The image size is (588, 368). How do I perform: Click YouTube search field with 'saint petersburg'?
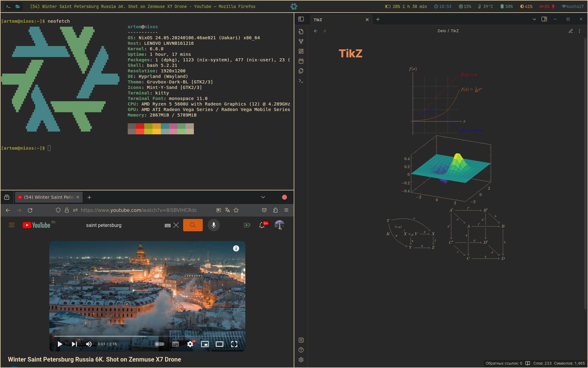(x=123, y=225)
